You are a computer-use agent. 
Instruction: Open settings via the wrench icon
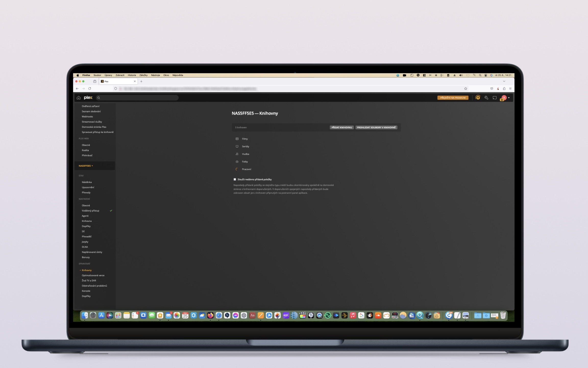(486, 98)
